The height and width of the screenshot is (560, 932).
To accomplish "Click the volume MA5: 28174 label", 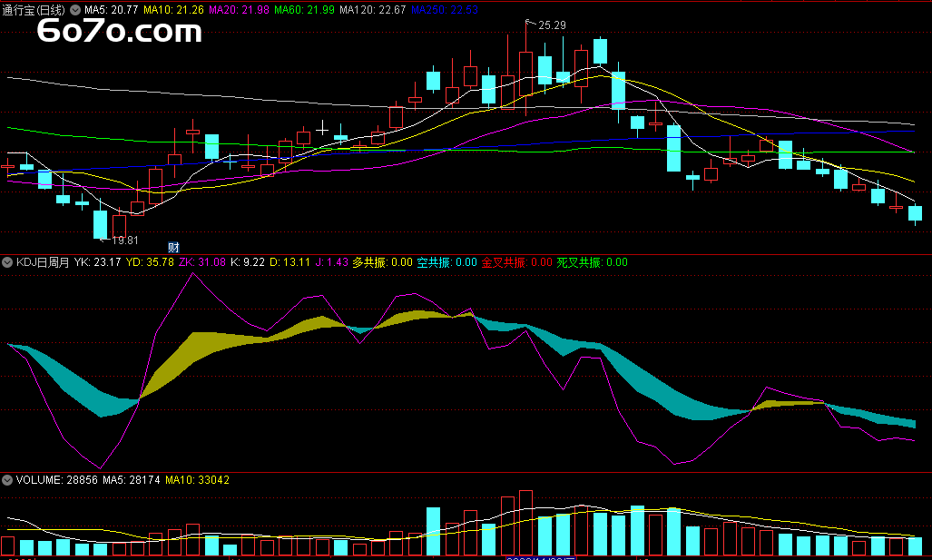I will pyautogui.click(x=132, y=480).
